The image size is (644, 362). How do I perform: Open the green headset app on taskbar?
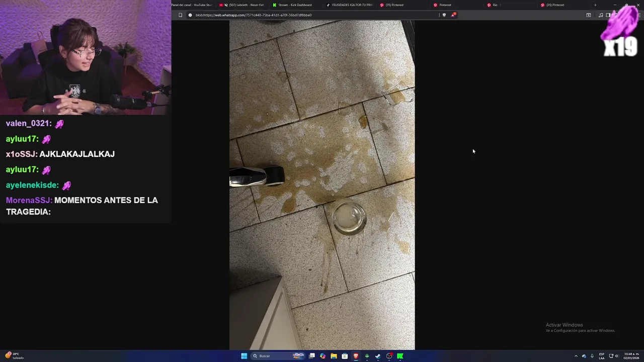pos(367,356)
